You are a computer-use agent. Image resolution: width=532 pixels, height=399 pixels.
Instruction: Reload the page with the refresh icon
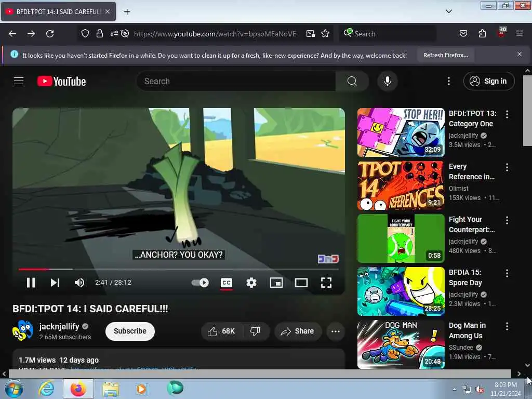tap(50, 34)
